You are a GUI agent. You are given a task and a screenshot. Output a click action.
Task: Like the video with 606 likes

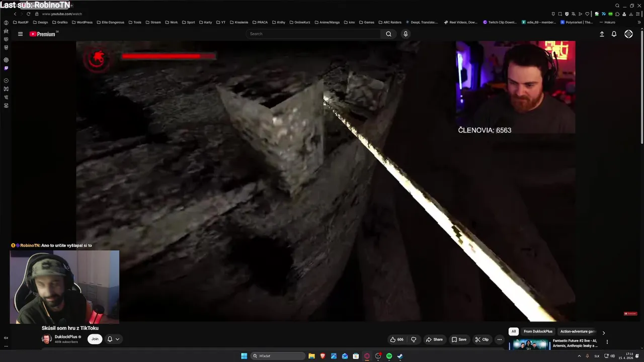[x=397, y=339]
